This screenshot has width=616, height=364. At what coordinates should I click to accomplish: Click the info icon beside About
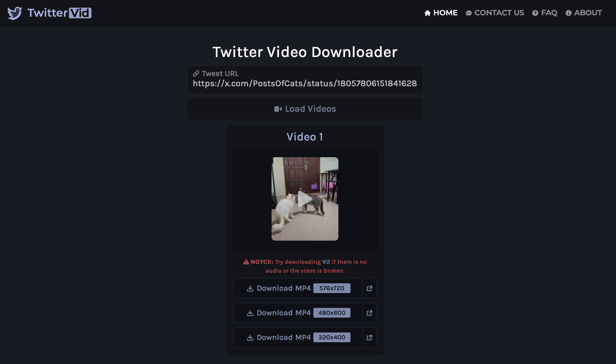568,13
